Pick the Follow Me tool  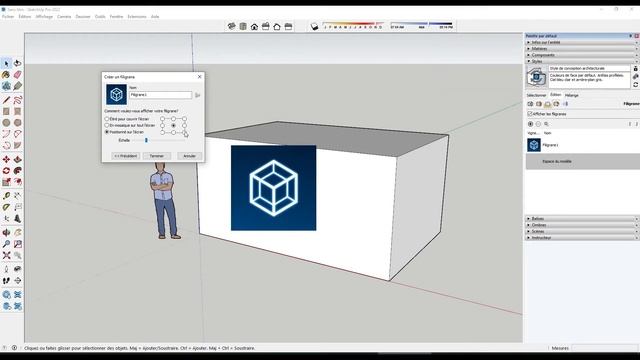(18, 171)
